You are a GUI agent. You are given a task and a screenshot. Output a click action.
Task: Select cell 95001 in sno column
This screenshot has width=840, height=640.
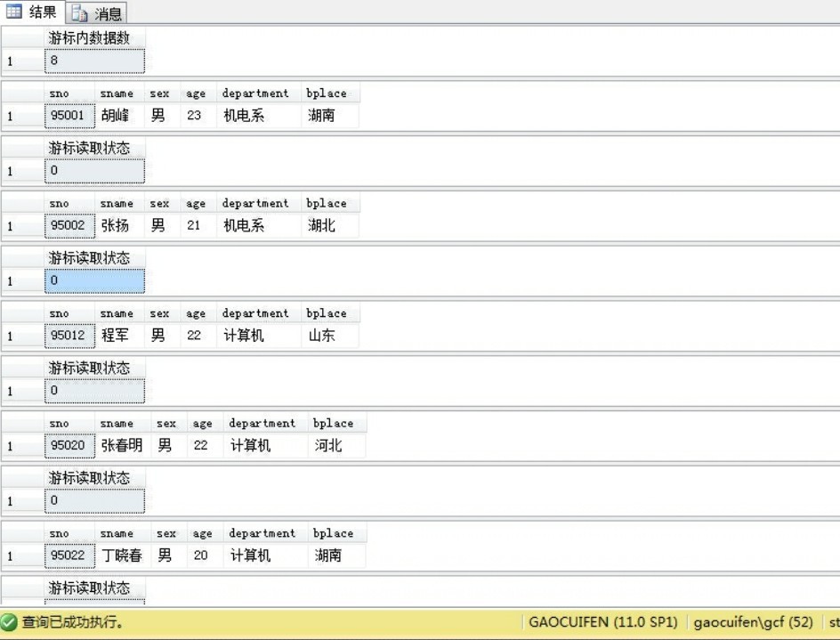click(x=69, y=116)
